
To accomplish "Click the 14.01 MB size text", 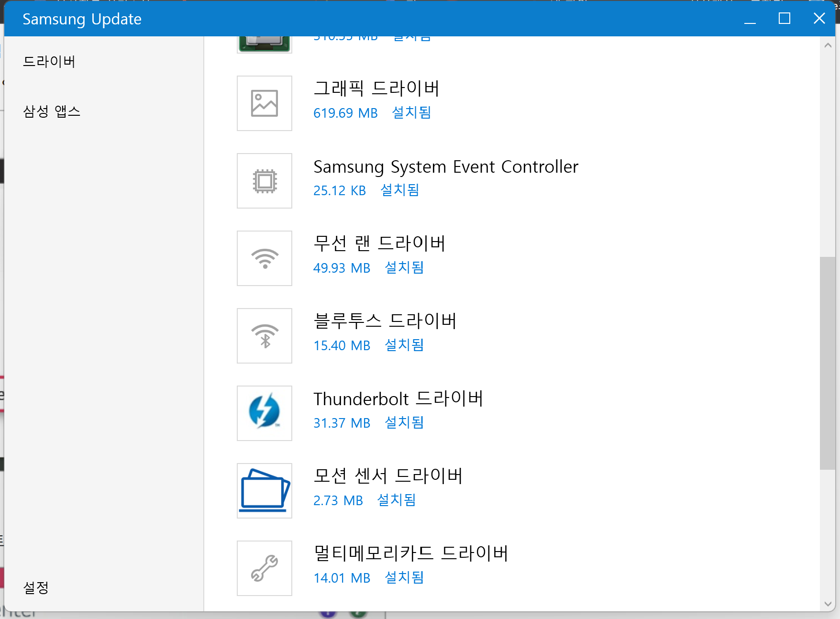I will pyautogui.click(x=342, y=578).
